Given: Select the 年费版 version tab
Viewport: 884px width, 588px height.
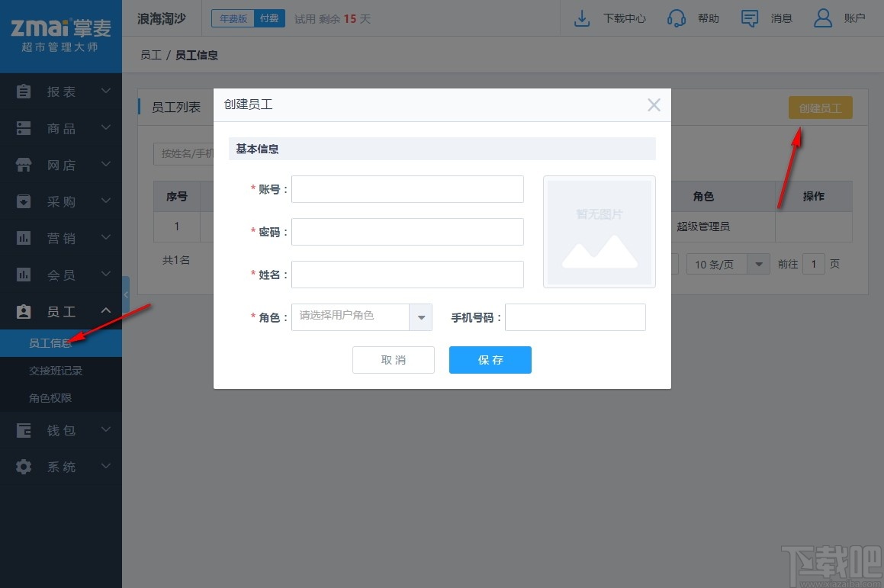Looking at the screenshot, I should coord(232,18).
